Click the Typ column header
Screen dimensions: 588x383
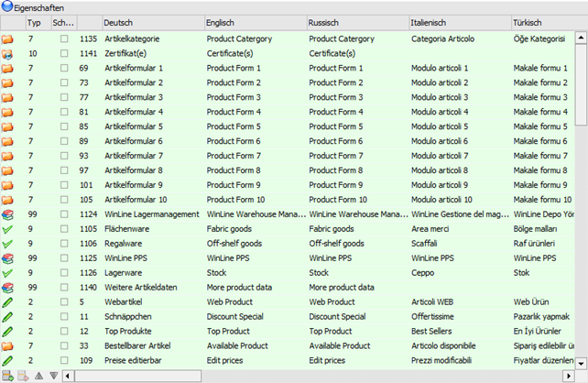click(x=35, y=21)
